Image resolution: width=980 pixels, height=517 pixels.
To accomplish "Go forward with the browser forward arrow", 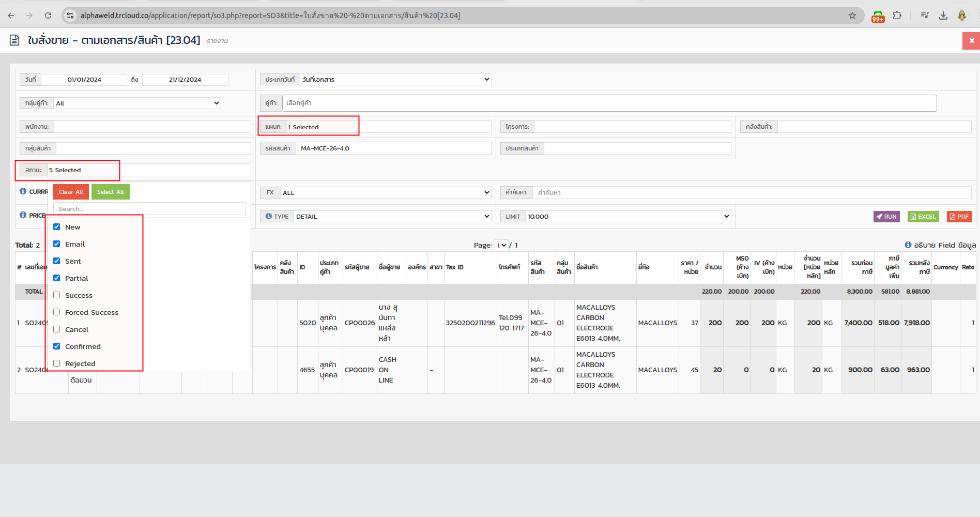I will click(x=29, y=16).
